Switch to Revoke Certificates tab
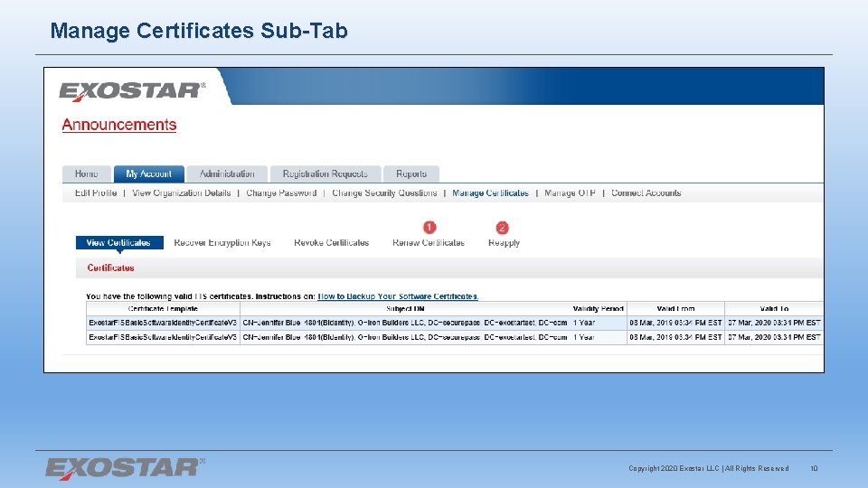Image resolution: width=868 pixels, height=488 pixels. tap(331, 243)
